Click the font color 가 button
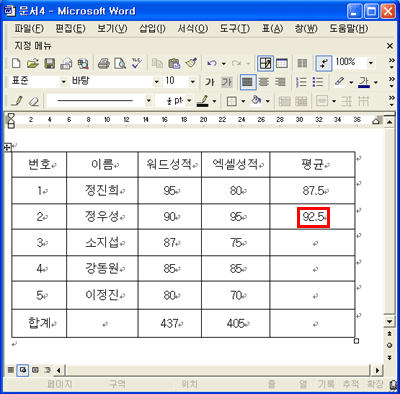 click(x=364, y=82)
